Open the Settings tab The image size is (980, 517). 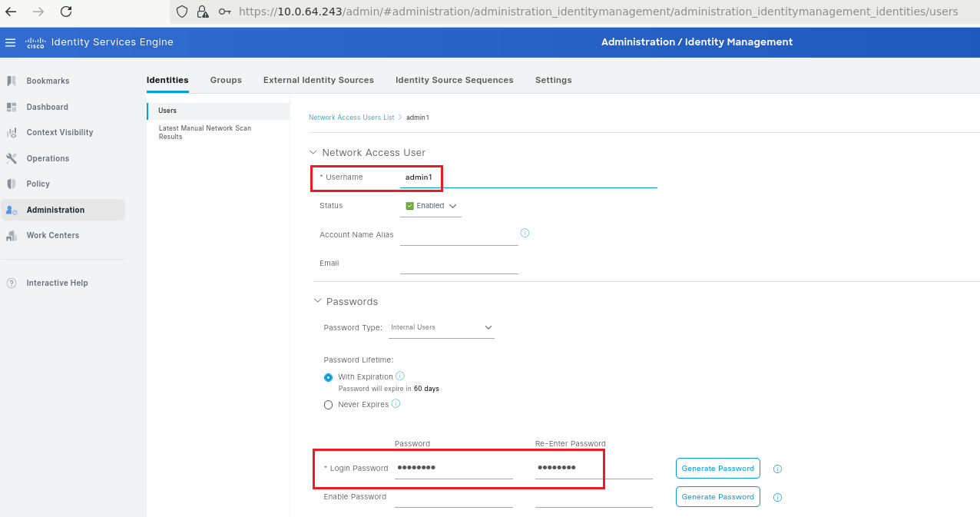(x=554, y=80)
